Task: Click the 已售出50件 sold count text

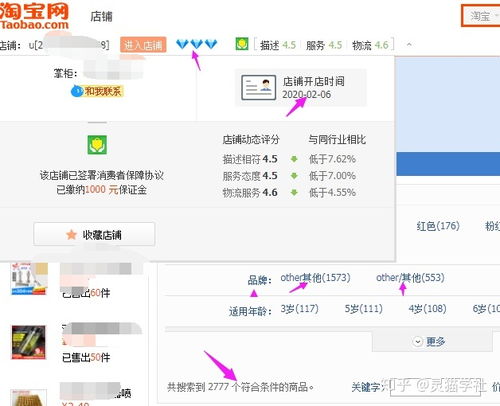Action: [86, 358]
